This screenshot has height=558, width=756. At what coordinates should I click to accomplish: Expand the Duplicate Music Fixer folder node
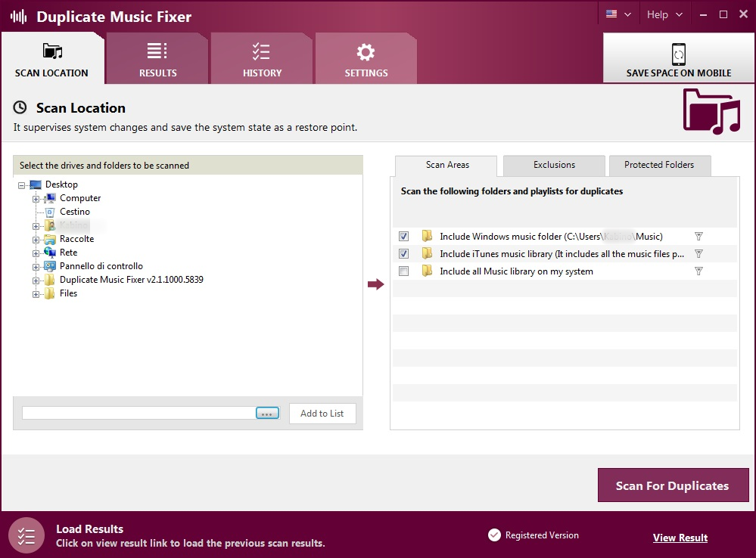36,281
